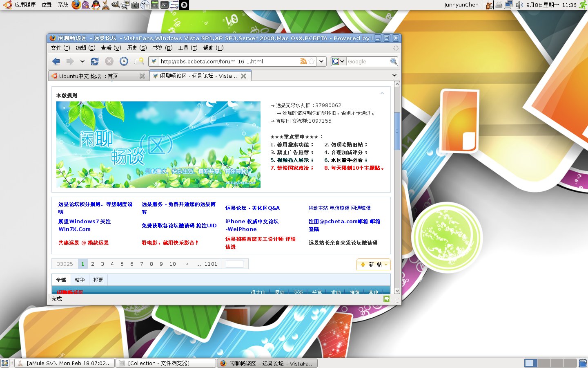The image size is (588, 368).
Task: Close the 闲聊畅谈区 browser tab
Action: 243,76
